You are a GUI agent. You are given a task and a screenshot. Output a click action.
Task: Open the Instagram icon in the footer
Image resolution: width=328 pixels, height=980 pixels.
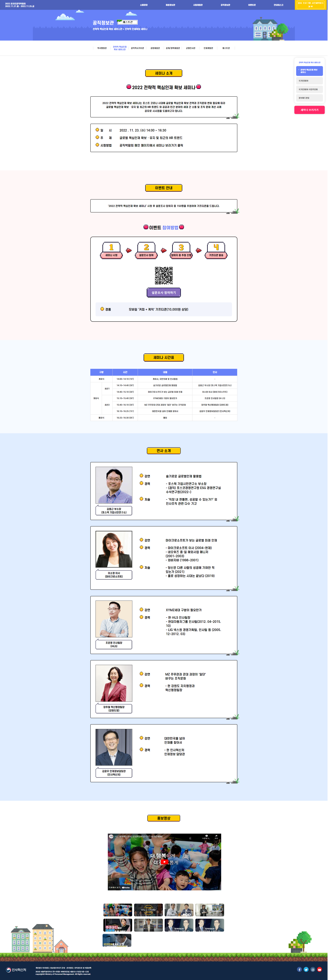(x=313, y=969)
